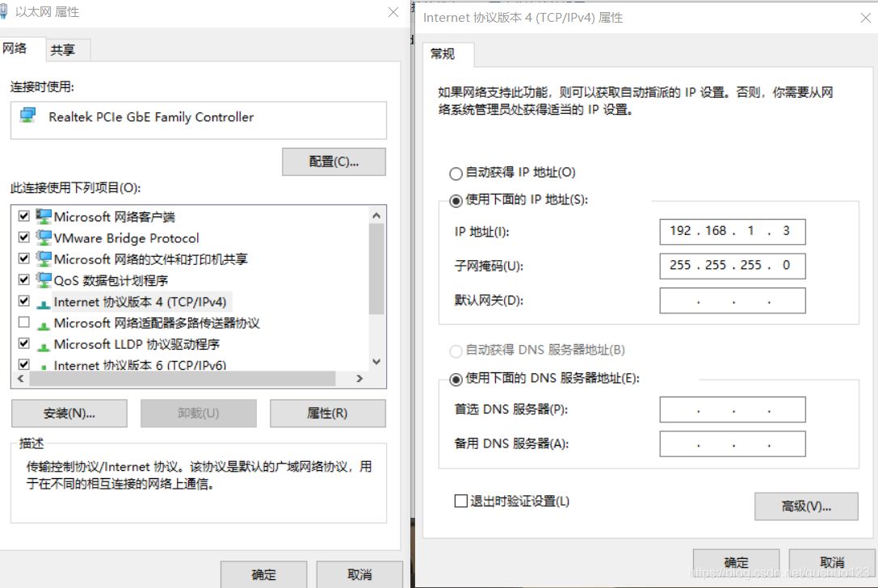
Task: Click the vertical scrollbar thumb in item list
Action: point(376,269)
